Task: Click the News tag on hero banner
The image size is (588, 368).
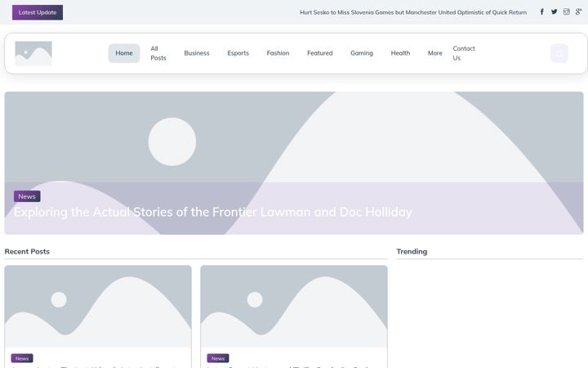Action: (27, 196)
